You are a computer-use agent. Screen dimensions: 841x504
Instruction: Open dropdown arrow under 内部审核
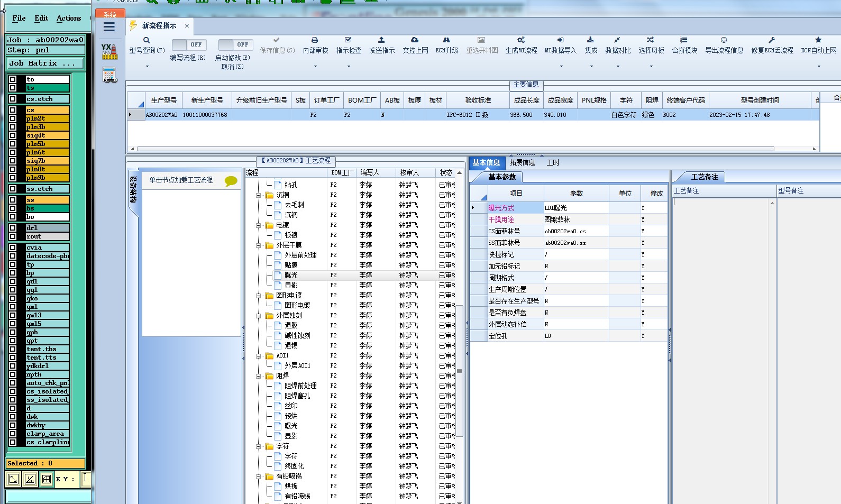click(x=315, y=67)
